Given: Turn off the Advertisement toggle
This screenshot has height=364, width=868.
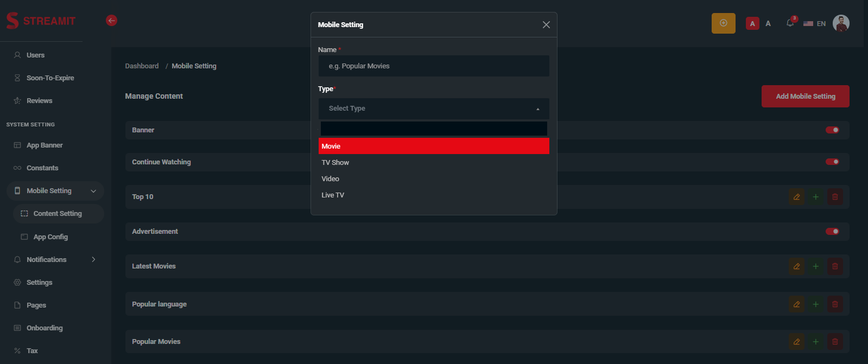Looking at the screenshot, I should click(x=832, y=232).
